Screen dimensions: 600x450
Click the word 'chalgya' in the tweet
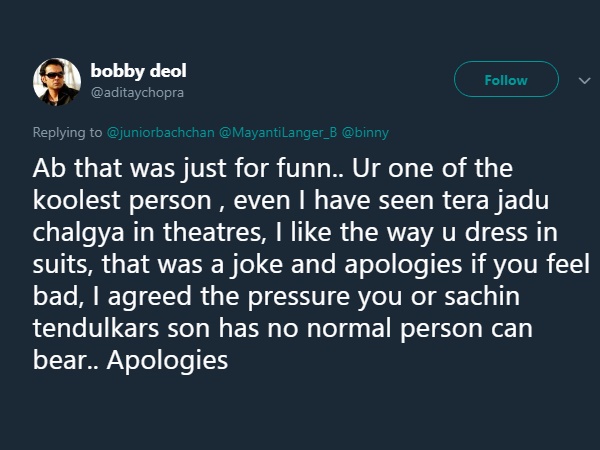click(x=78, y=233)
